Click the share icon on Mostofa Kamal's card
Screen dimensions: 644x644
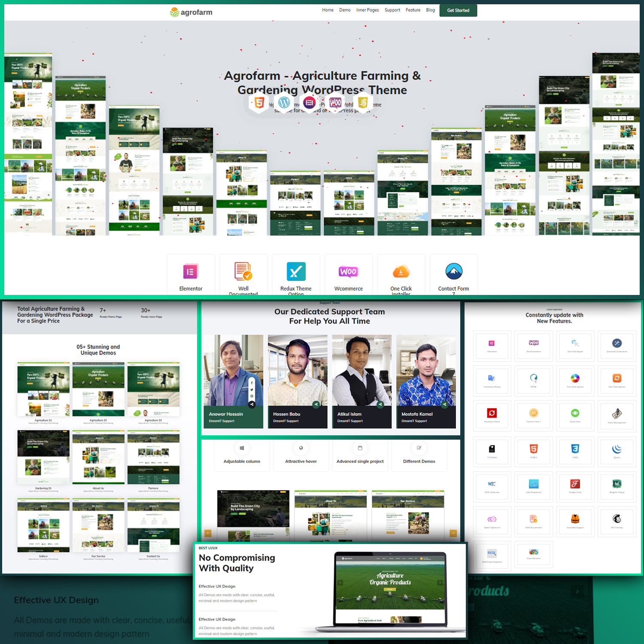point(444,404)
